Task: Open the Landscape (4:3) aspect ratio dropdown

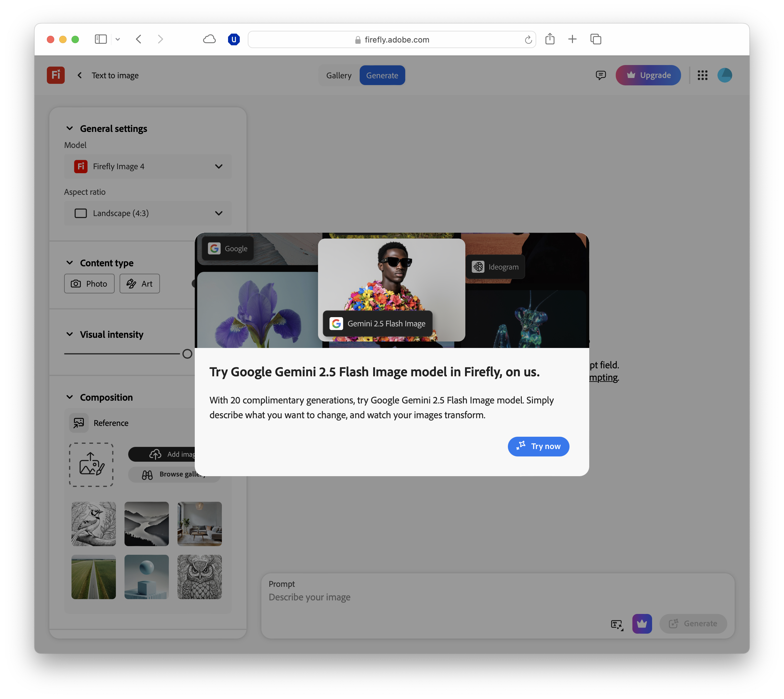Action: [148, 213]
